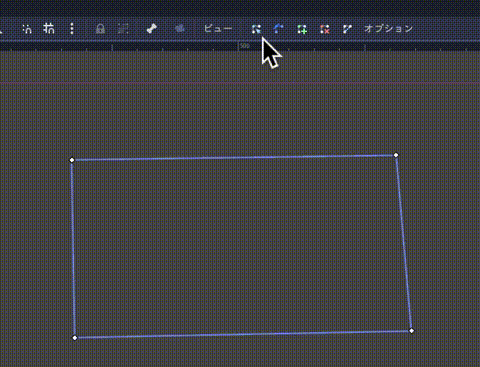Viewport: 480px width, 367px height.
Task: Click the top-right vertex of the polygon
Action: coord(396,155)
